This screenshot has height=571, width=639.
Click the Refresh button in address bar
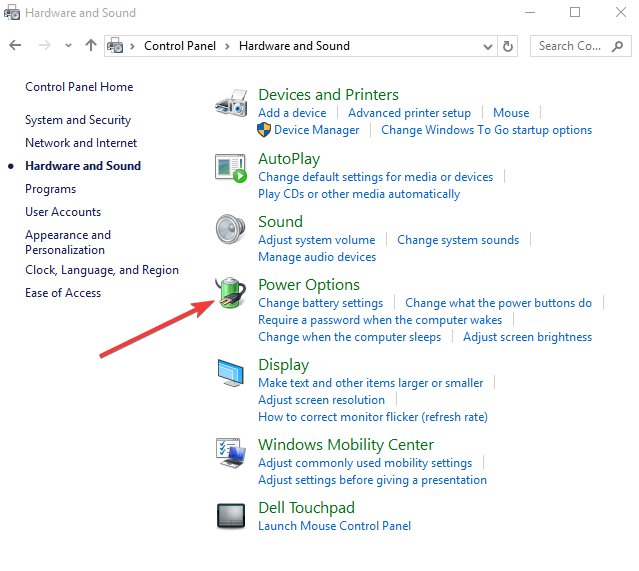pyautogui.click(x=508, y=46)
